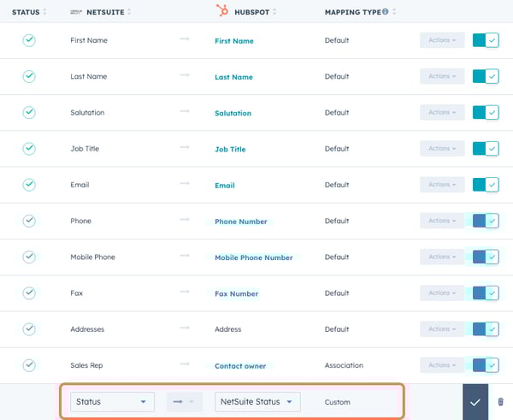
Task: Open the Actions dropdown for First Name
Action: tap(442, 40)
